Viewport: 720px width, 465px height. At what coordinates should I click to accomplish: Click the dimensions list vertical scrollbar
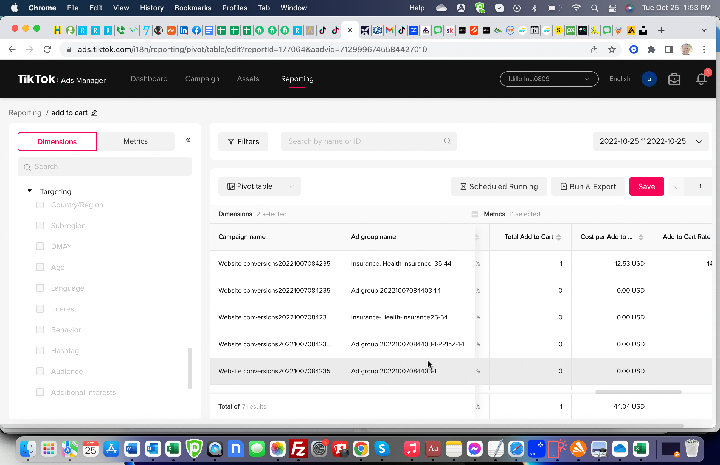190,370
